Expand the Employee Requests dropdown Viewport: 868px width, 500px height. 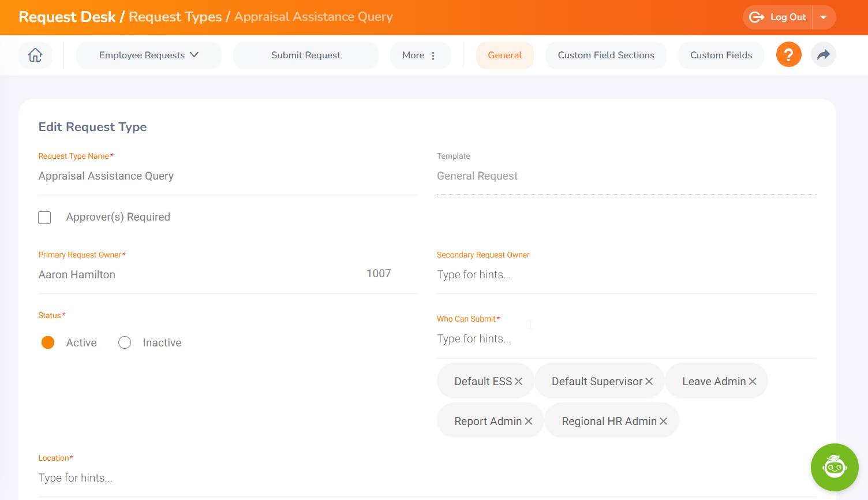point(148,55)
